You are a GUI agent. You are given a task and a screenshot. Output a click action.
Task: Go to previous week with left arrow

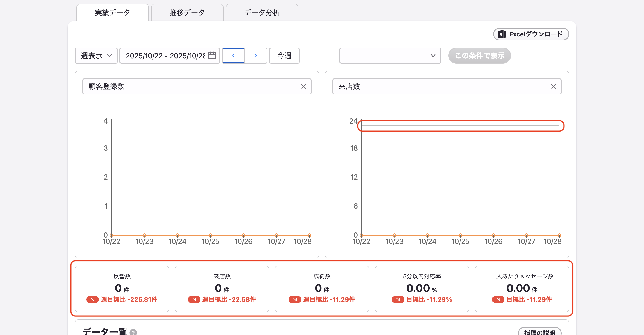click(233, 55)
